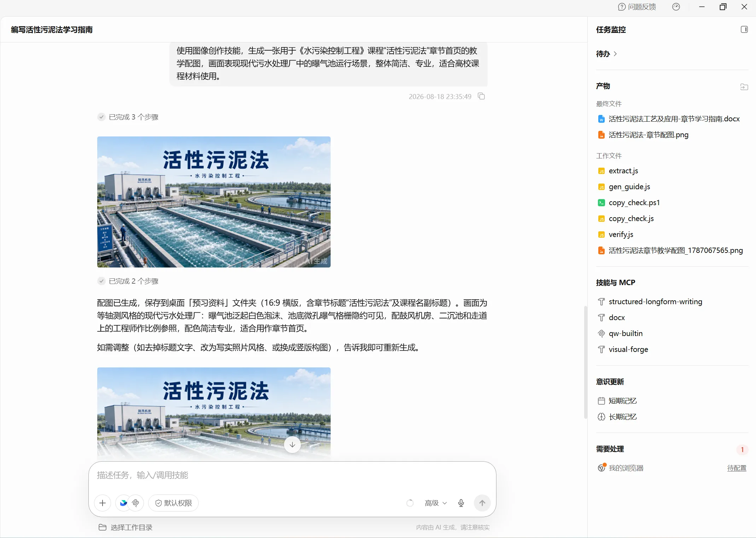756x538 pixels.
Task: Click the 待配置 link for my browser
Action: (737, 468)
